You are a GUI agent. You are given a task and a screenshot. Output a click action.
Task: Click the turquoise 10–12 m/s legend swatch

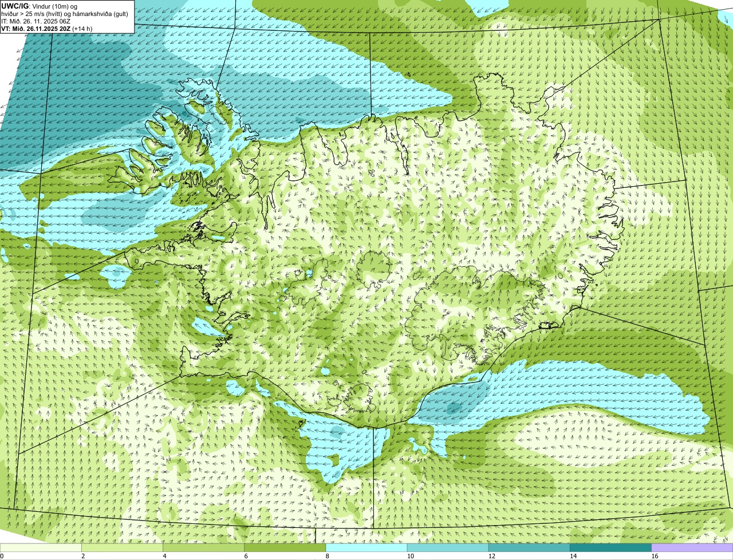click(448, 548)
